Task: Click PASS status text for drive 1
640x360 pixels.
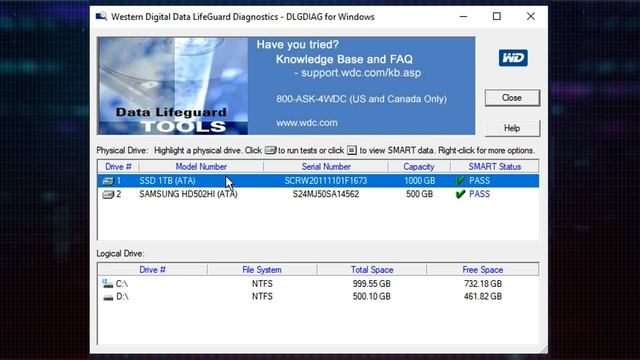Action: 479,181
